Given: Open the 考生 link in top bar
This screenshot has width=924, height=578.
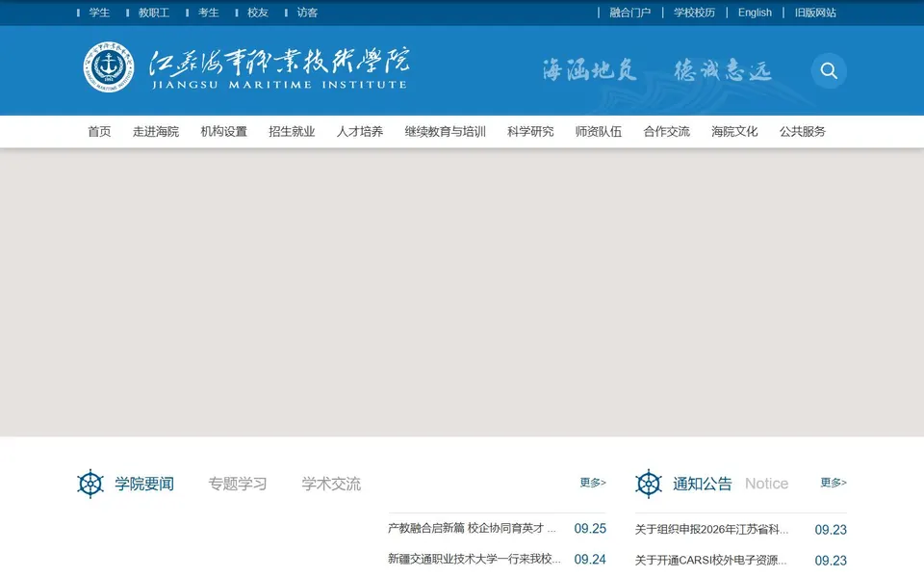Looking at the screenshot, I should (x=208, y=13).
